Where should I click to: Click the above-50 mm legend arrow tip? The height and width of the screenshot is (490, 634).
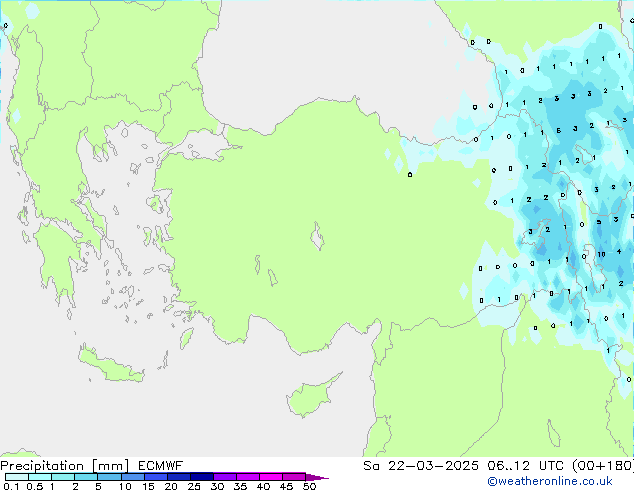point(317,477)
